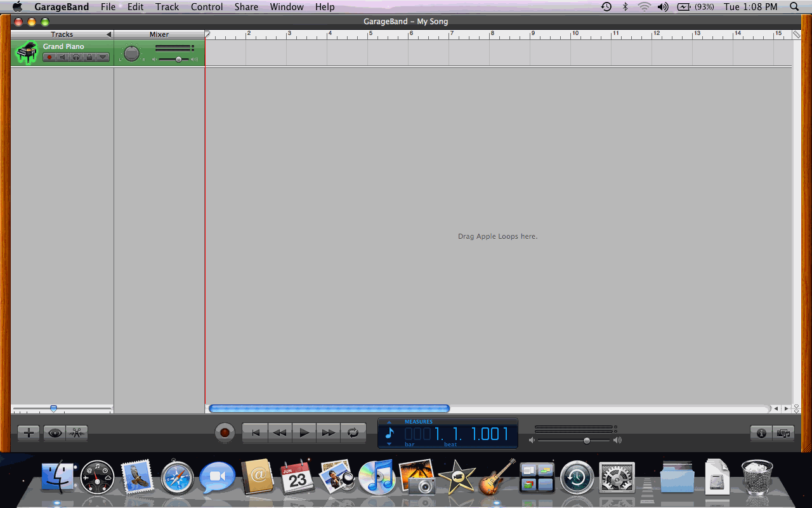This screenshot has width=812, height=508.
Task: Collapse the Mixer using Tracks header triangle
Action: coord(108,34)
